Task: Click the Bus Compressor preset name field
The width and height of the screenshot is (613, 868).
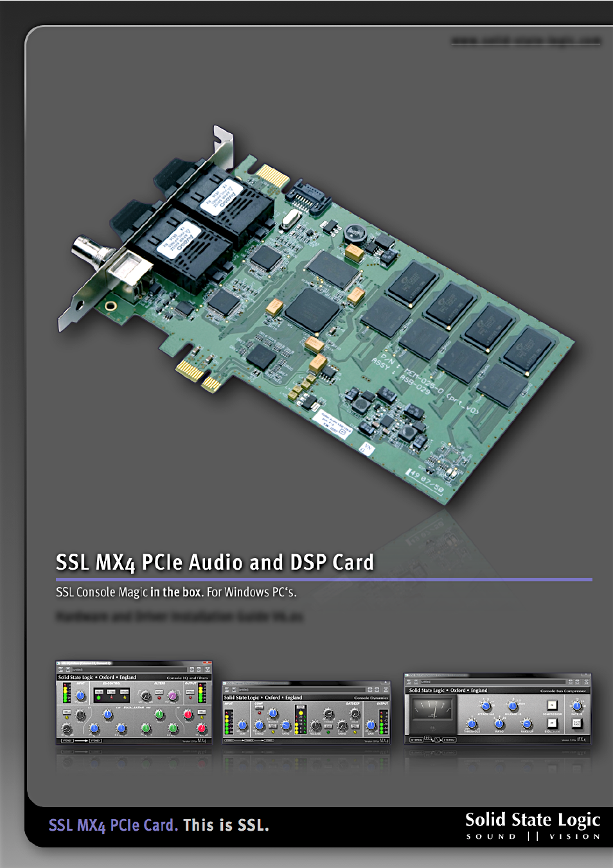Action: [493, 682]
